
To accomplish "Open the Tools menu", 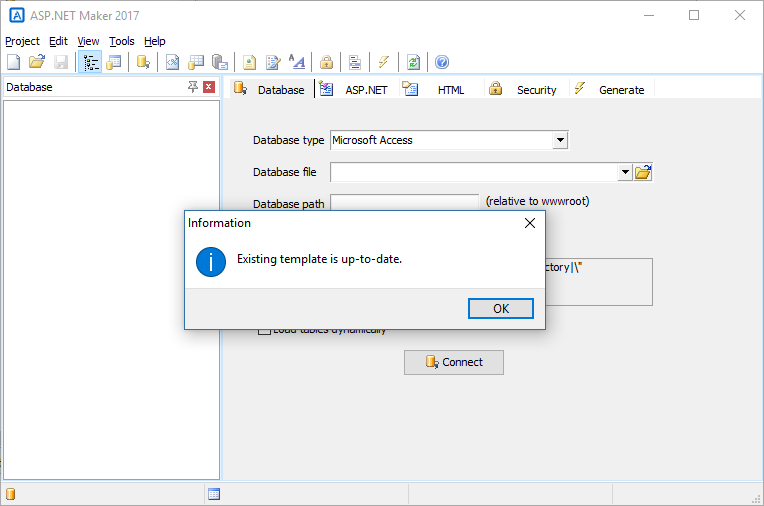I will 122,41.
